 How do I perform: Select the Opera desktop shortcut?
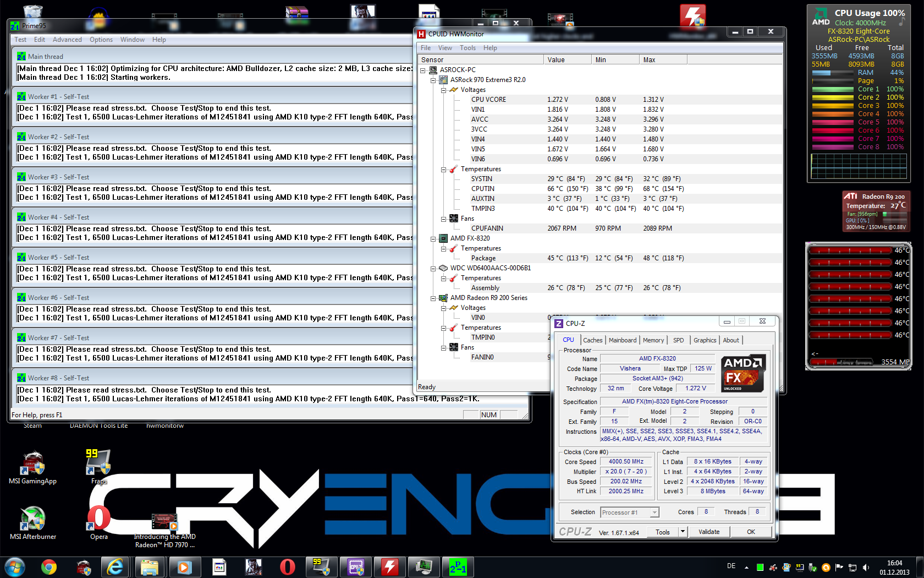point(99,523)
